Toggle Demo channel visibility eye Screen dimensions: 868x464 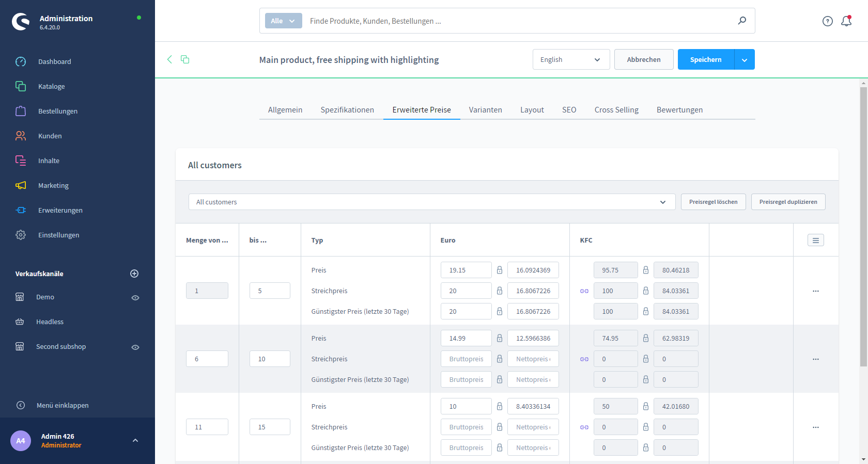(135, 298)
